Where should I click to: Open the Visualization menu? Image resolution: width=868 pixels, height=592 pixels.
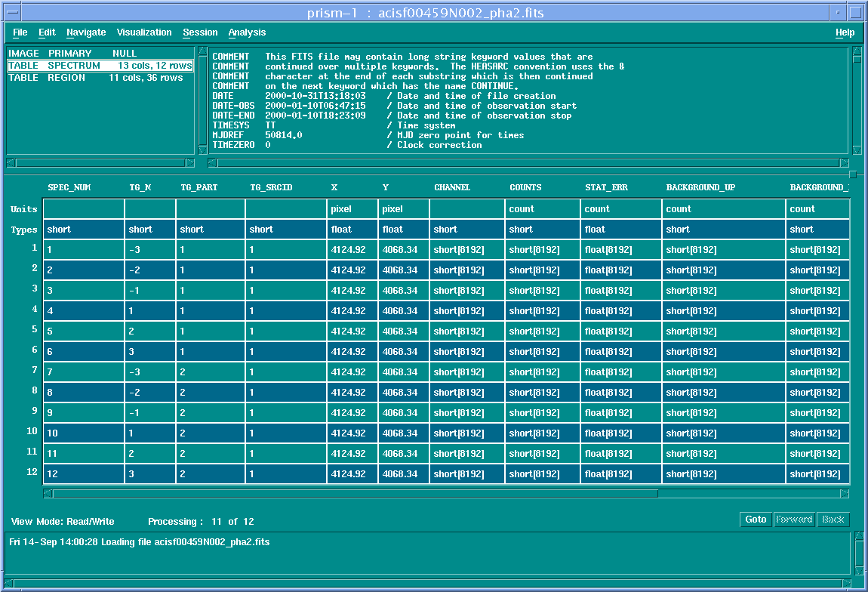pos(144,32)
